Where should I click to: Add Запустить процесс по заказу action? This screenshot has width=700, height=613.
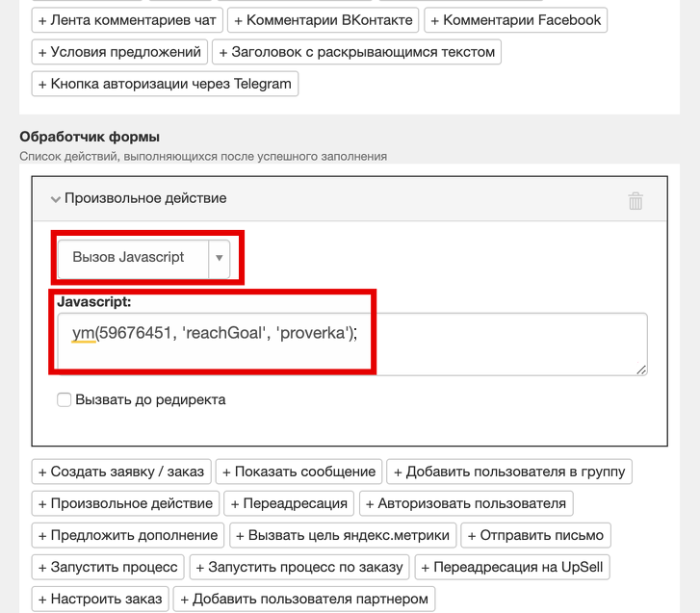click(x=299, y=567)
